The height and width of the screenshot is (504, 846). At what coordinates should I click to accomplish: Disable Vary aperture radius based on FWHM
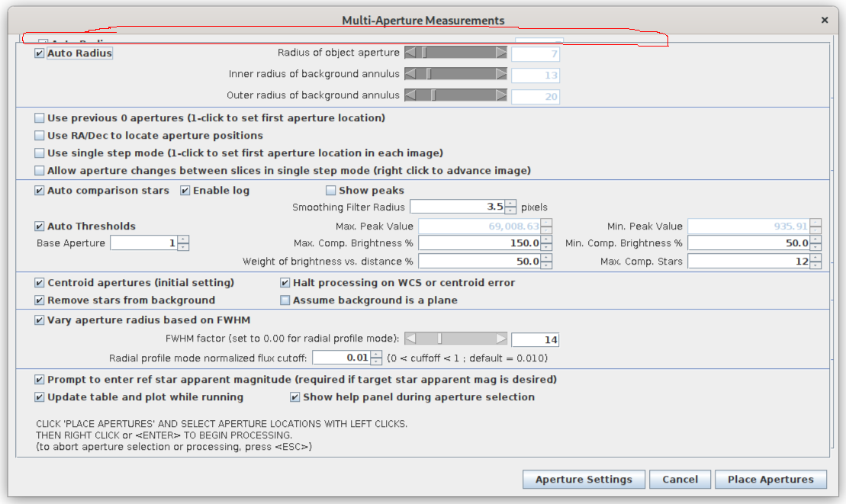[x=40, y=320]
